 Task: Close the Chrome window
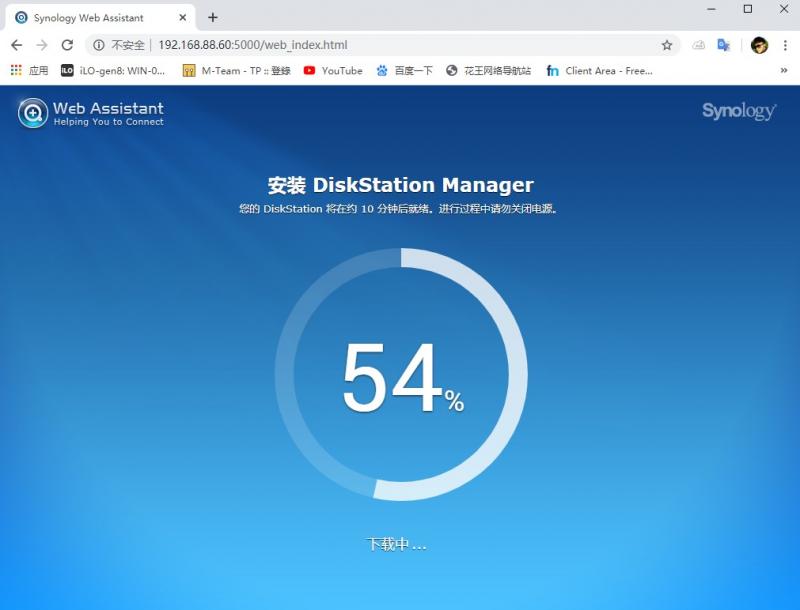pos(784,9)
